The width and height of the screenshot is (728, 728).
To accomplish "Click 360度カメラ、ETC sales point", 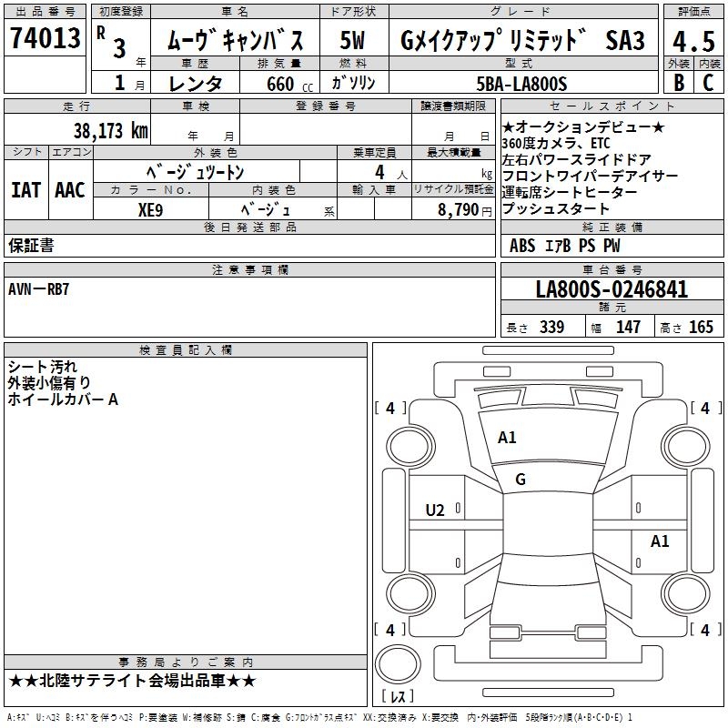I will point(556,143).
